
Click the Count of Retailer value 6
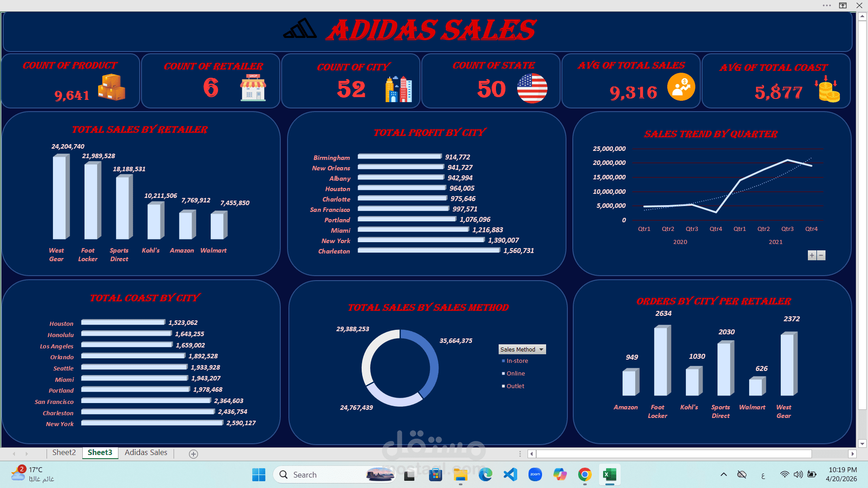coord(211,88)
